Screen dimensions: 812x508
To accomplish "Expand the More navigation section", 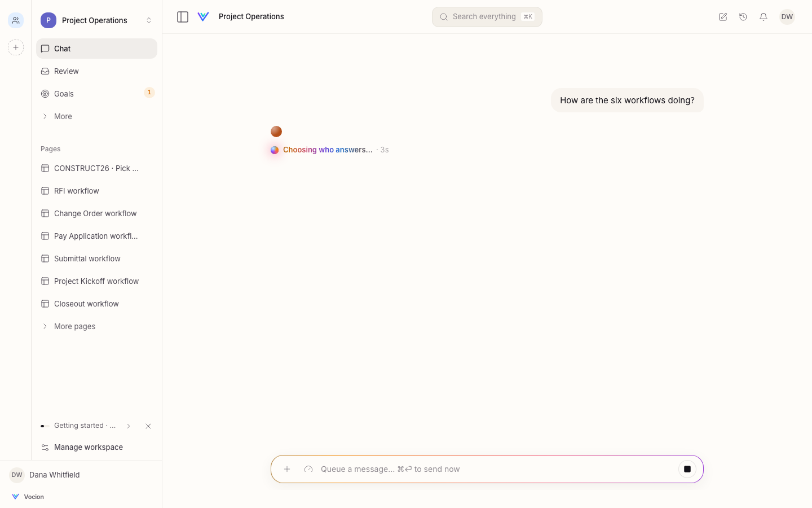I will coord(96,116).
